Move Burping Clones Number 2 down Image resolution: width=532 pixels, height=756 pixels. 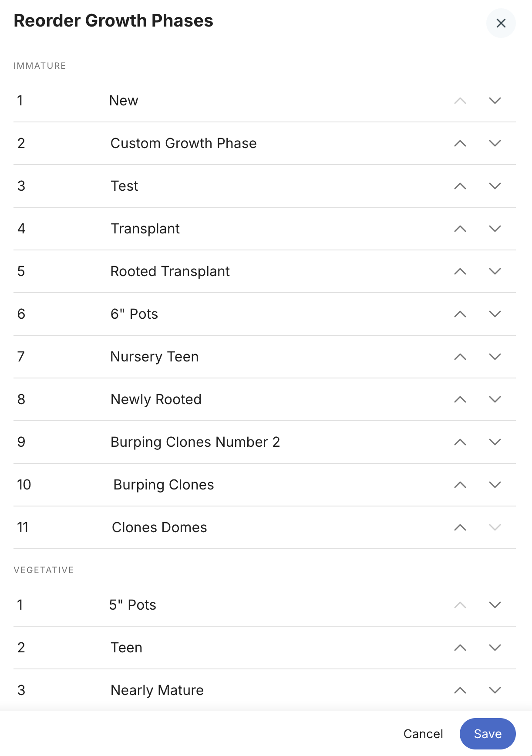(x=495, y=442)
